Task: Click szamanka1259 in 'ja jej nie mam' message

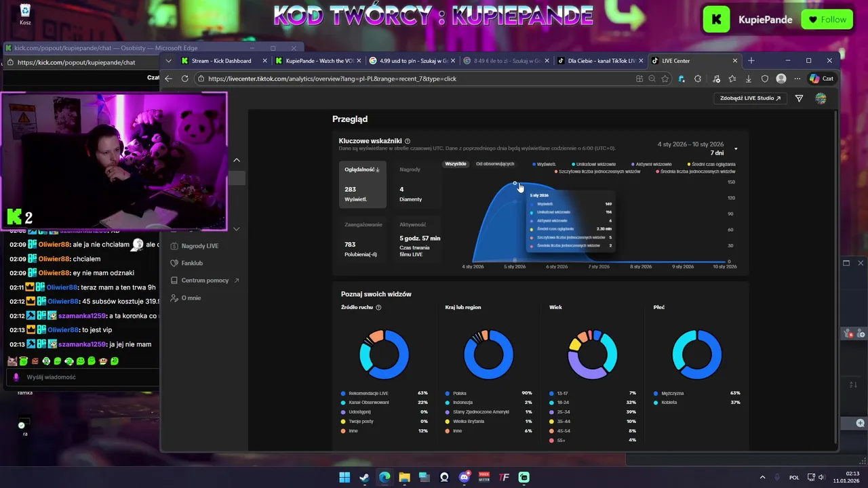Action: (82, 344)
